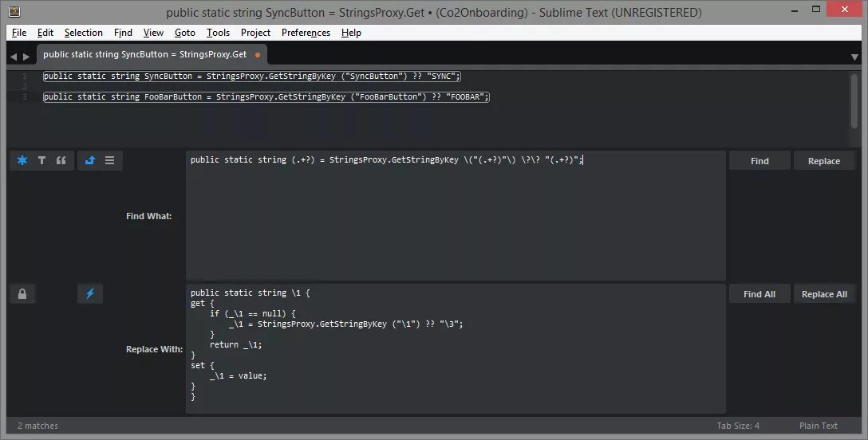Open the Help menu
This screenshot has height=440, width=868.
point(351,33)
